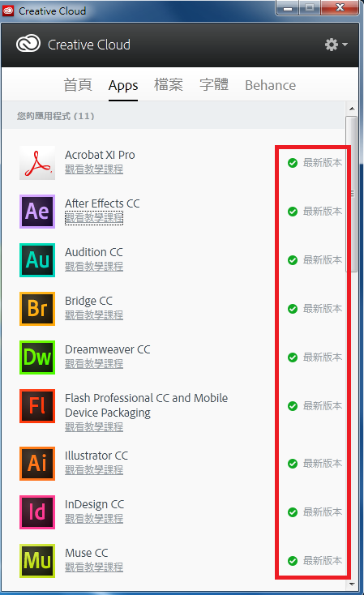Click the Creative Cloud logo in header
The height and width of the screenshot is (595, 364).
[x=28, y=44]
